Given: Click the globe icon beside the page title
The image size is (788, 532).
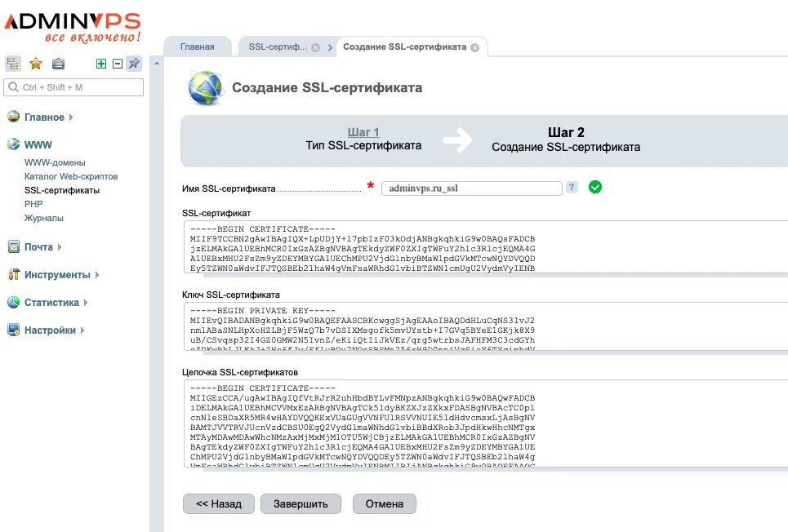Looking at the screenshot, I should tap(205, 87).
